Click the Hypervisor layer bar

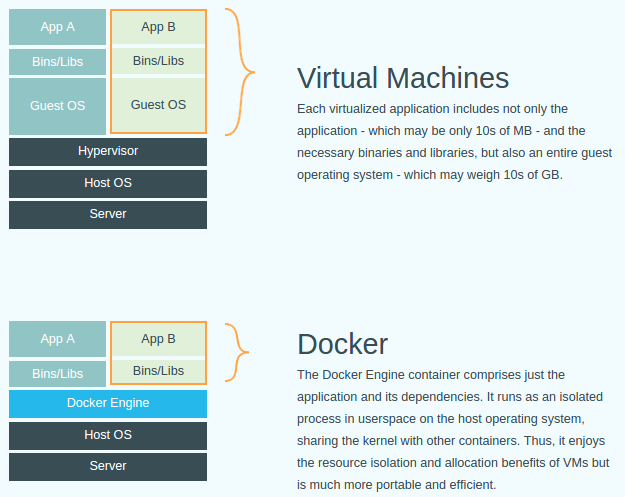[108, 152]
